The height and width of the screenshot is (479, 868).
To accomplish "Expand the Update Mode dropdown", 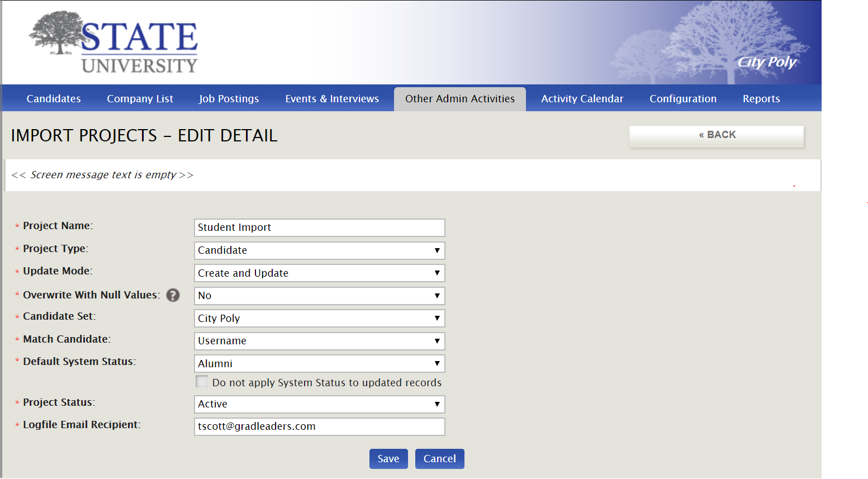I will tap(320, 273).
